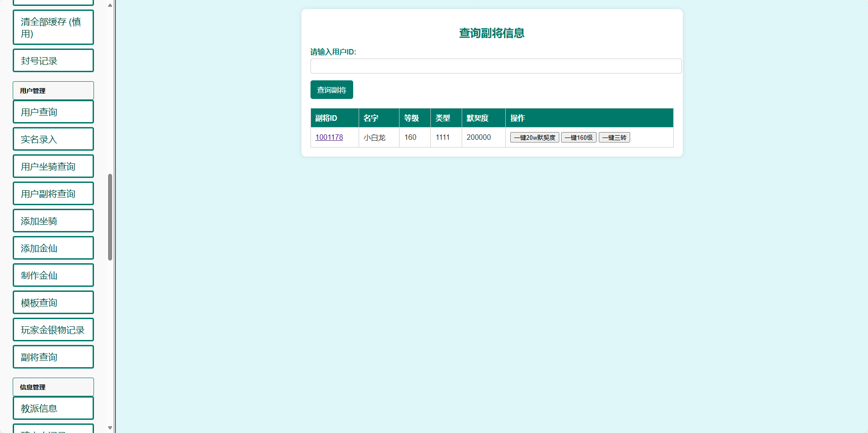The width and height of the screenshot is (868, 433).
Task: Select 用户坐骑查询 mount query
Action: pos(53,166)
